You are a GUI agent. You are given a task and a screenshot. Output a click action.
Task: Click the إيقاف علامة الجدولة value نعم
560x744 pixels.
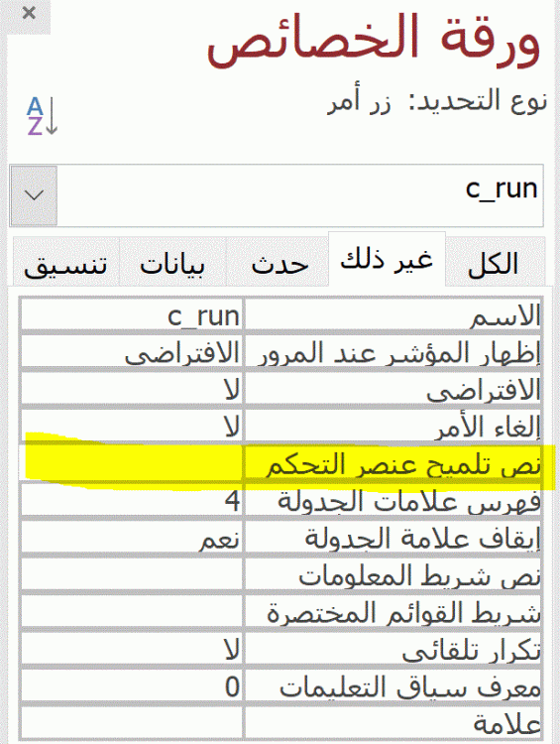[x=132, y=537]
